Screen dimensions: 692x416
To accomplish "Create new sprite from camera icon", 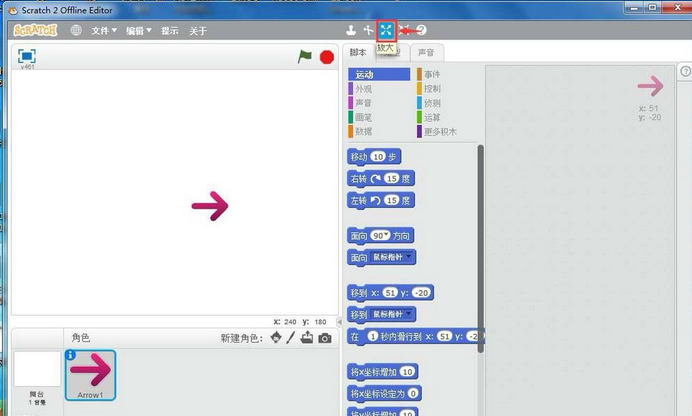I will 325,338.
